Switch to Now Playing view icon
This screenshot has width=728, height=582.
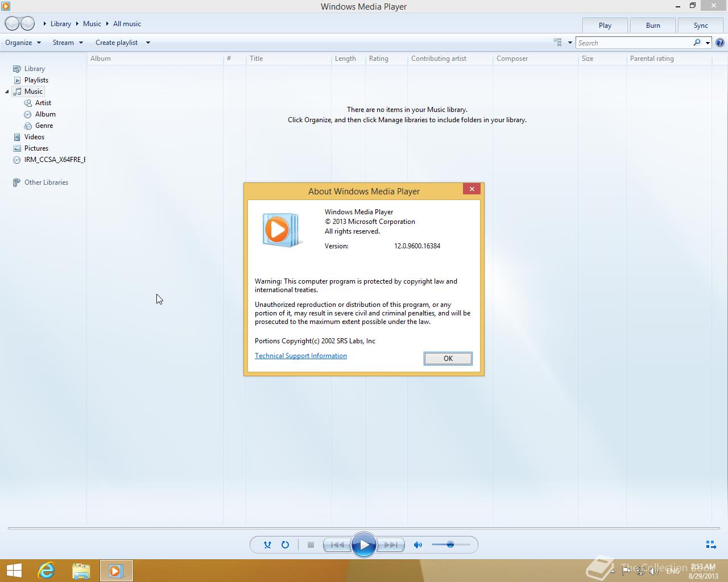tap(711, 544)
